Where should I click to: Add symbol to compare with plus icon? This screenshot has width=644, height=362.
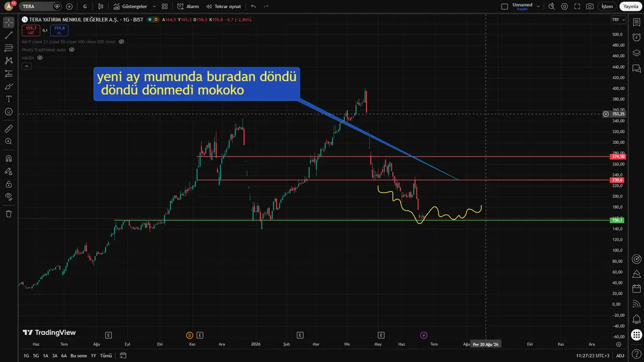[x=69, y=6]
